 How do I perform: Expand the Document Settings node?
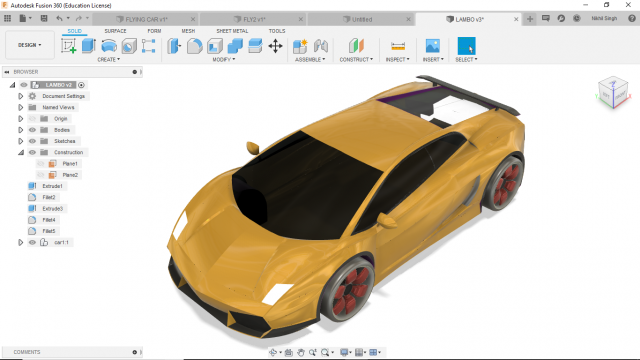(20, 96)
